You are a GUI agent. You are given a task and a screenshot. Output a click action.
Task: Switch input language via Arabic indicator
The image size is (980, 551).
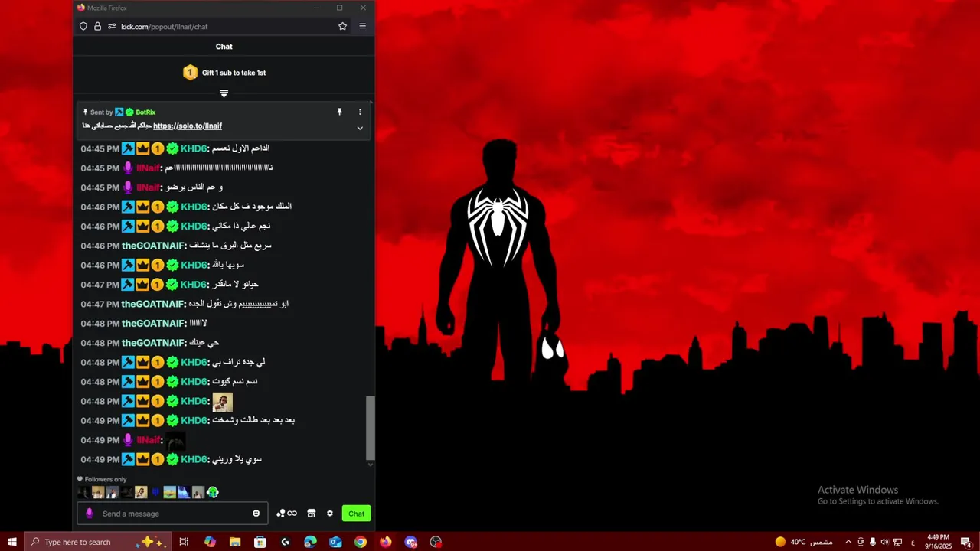(913, 542)
